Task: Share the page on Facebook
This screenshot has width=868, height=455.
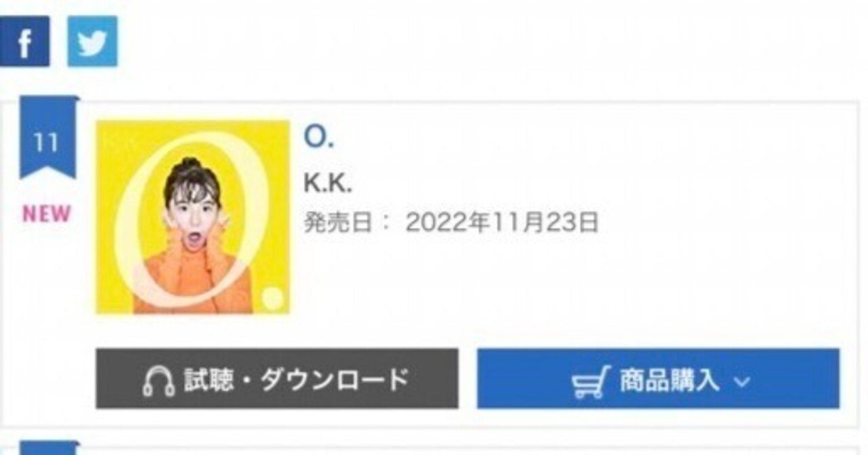Action: tap(24, 41)
